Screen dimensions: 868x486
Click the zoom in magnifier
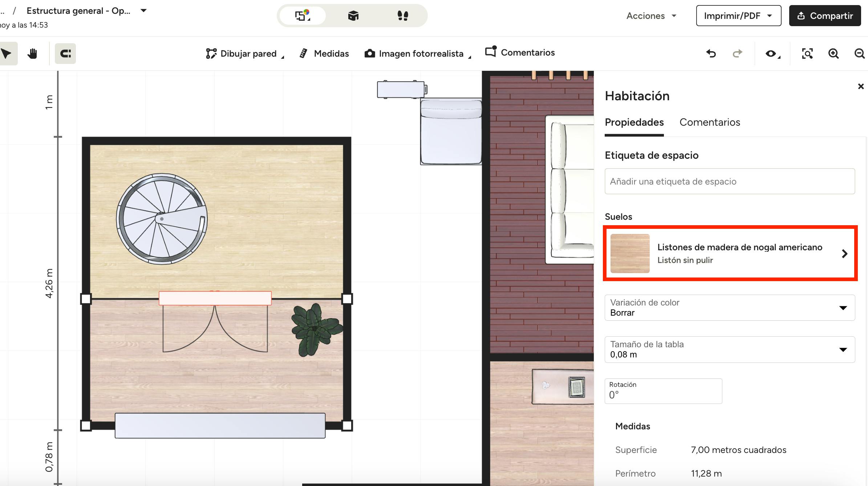(833, 54)
